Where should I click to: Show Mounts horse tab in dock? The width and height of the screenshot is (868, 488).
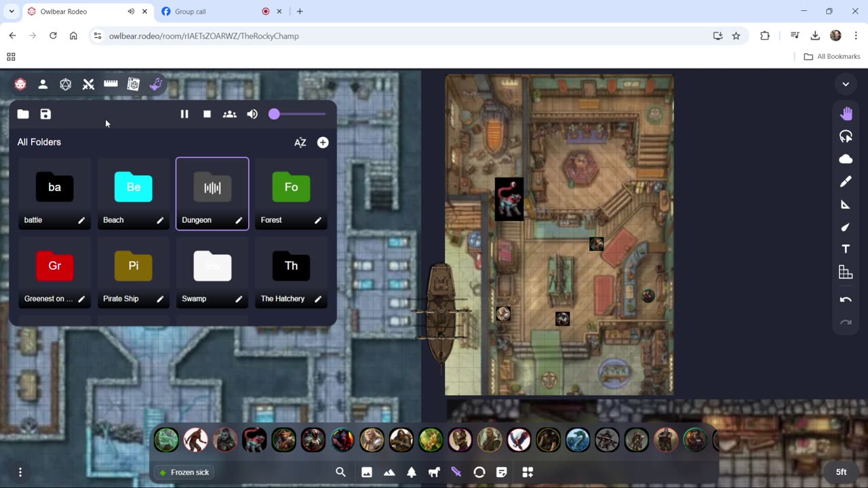coord(434,472)
